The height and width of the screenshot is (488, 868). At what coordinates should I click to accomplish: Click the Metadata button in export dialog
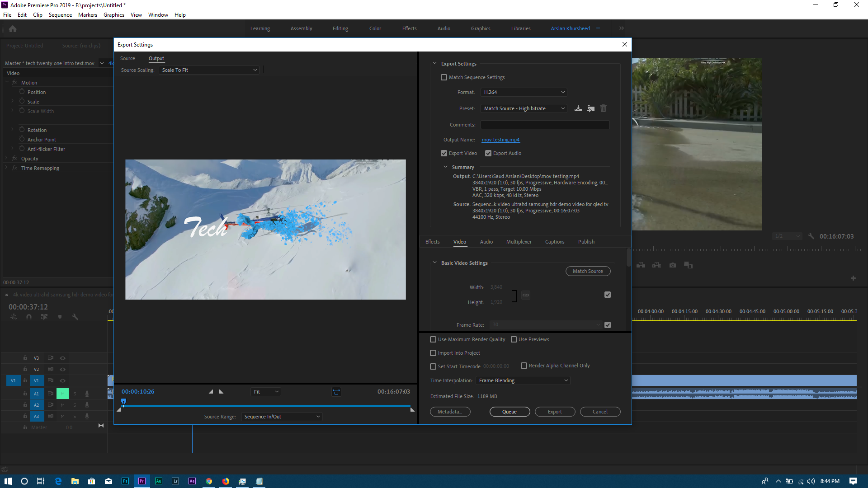(x=450, y=411)
